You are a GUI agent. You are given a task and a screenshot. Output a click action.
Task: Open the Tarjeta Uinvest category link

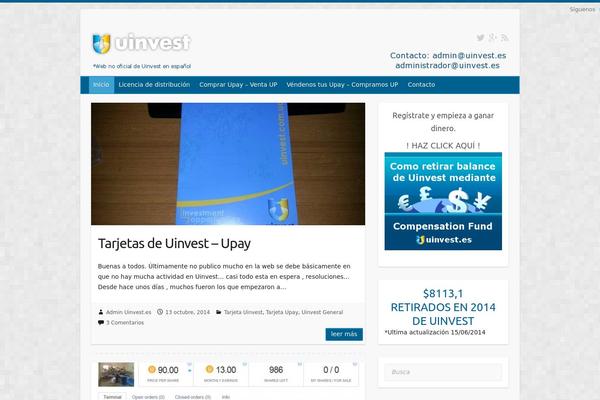[x=243, y=312]
